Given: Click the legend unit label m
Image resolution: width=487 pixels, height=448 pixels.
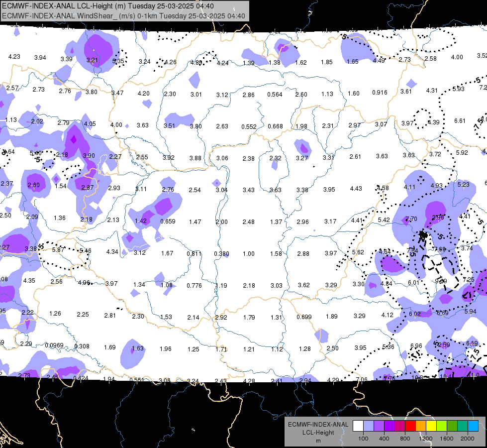Looking at the screenshot, I should [318, 441].
